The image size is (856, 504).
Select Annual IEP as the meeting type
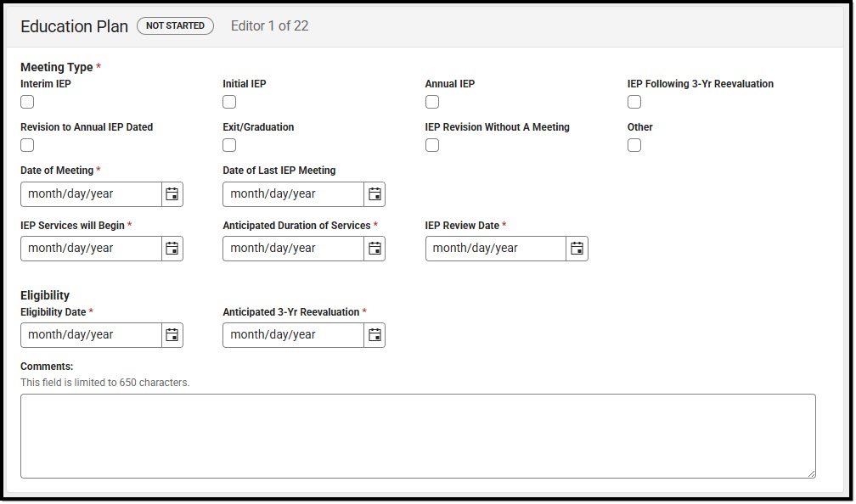[431, 101]
